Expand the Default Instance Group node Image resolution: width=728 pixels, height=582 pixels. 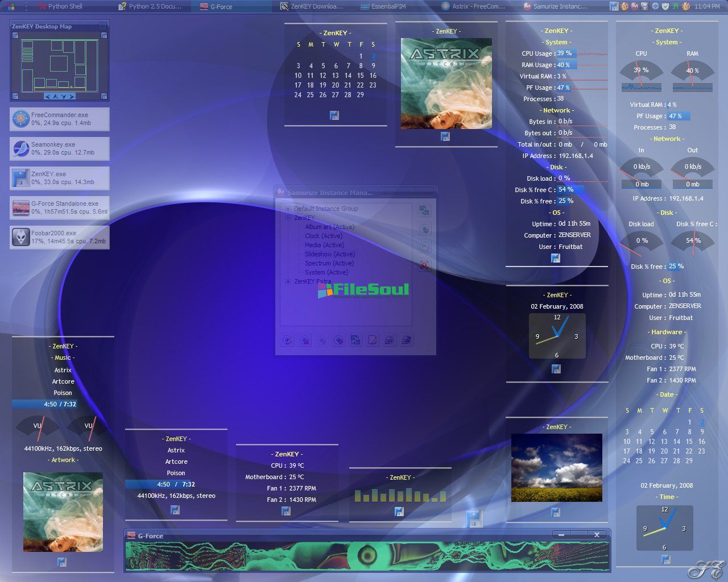click(x=288, y=209)
